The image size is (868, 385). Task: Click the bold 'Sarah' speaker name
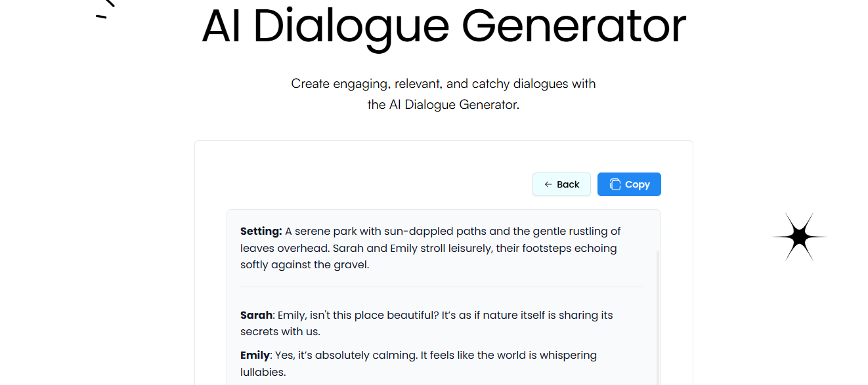click(255, 315)
